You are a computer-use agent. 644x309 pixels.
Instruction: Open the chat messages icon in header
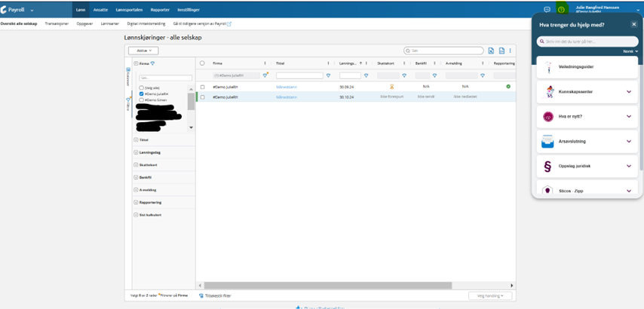pos(547,10)
